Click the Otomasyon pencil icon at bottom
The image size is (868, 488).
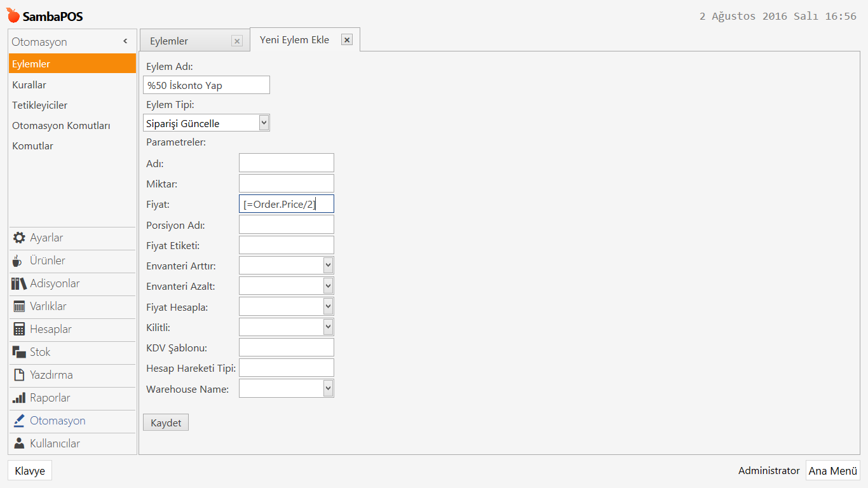[19, 421]
